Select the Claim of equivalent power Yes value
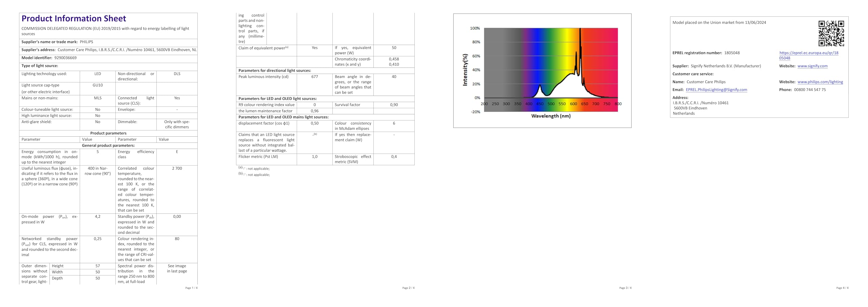Viewport: 868px width, 307px height. (x=314, y=47)
